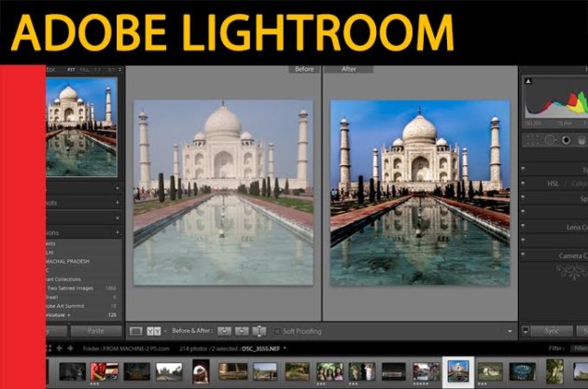Enable the Soft Proofing checkbox
Screen dimensions: 588x389
click(277, 331)
